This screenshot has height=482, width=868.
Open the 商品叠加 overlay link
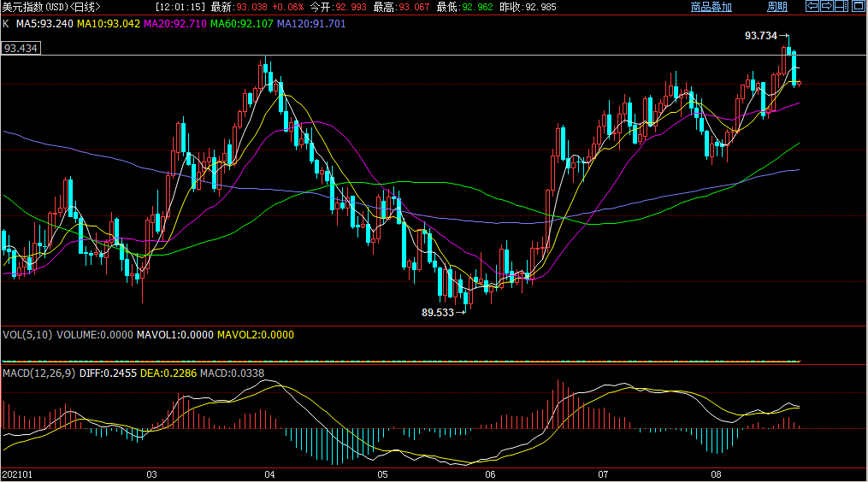(x=712, y=7)
